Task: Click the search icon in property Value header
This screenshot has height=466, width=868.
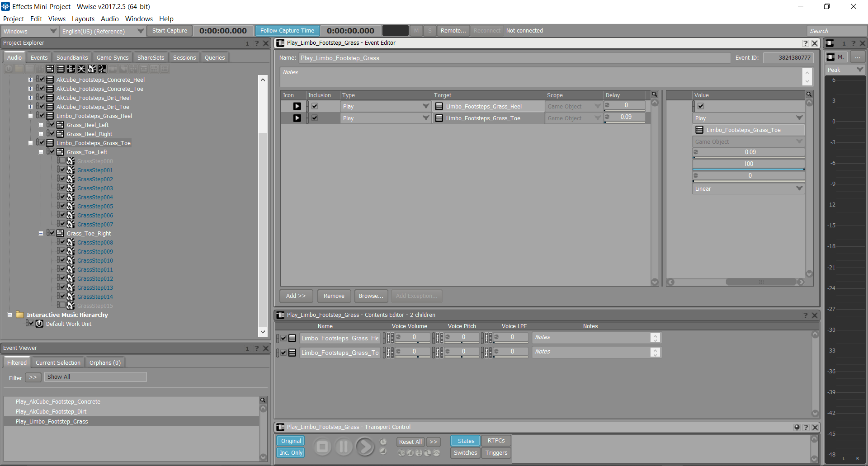Action: pos(809,94)
